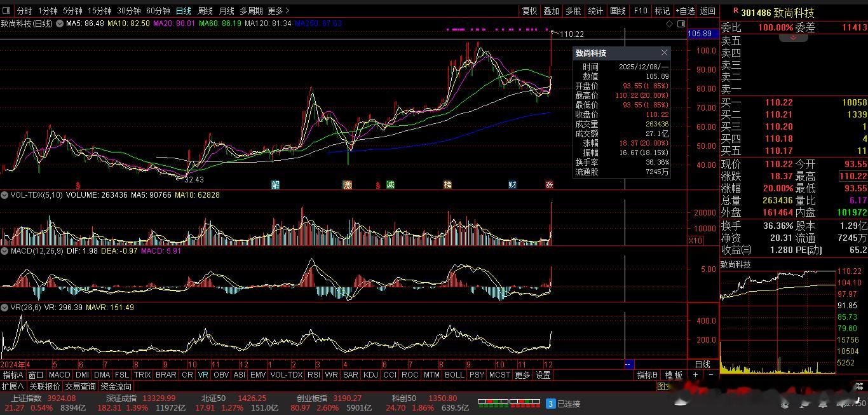Close the 致尚科技 info popup
Viewport: 868px width, 415px height.
pos(664,53)
